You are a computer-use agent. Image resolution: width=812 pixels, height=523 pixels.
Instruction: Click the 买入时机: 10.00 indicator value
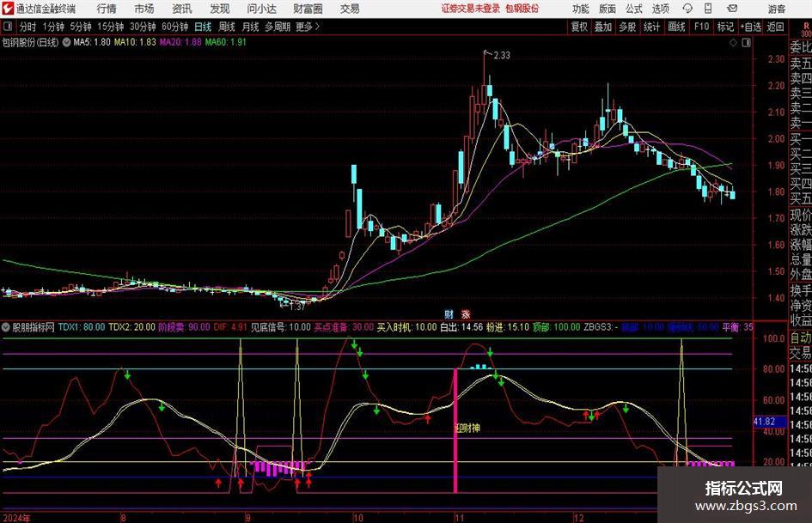coord(407,327)
